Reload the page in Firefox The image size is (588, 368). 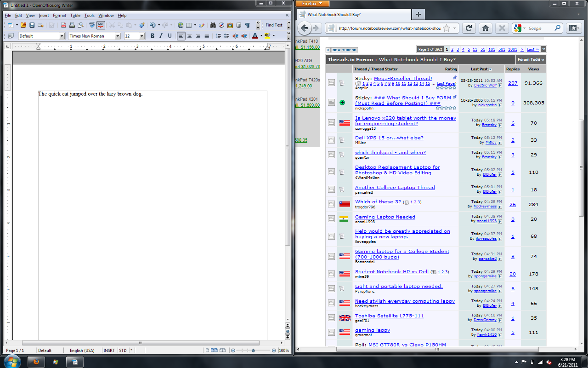point(468,29)
